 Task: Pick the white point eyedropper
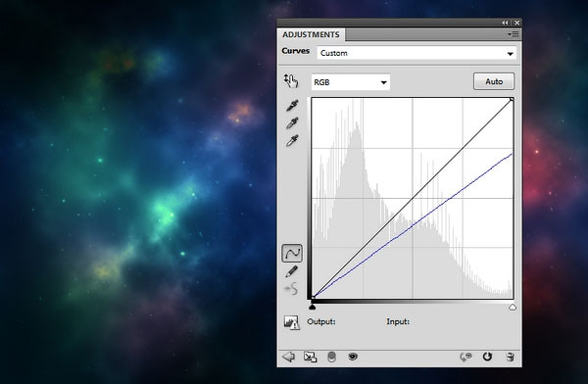pos(292,141)
